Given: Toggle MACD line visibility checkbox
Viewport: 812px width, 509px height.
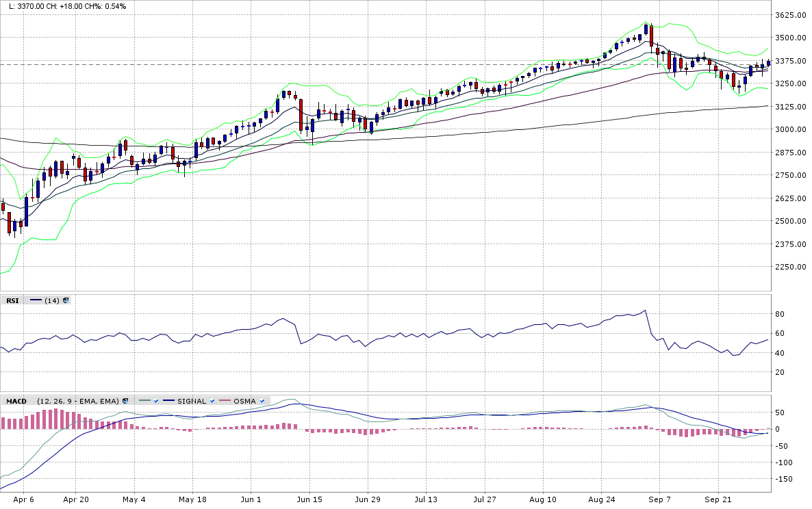Looking at the screenshot, I should (156, 401).
